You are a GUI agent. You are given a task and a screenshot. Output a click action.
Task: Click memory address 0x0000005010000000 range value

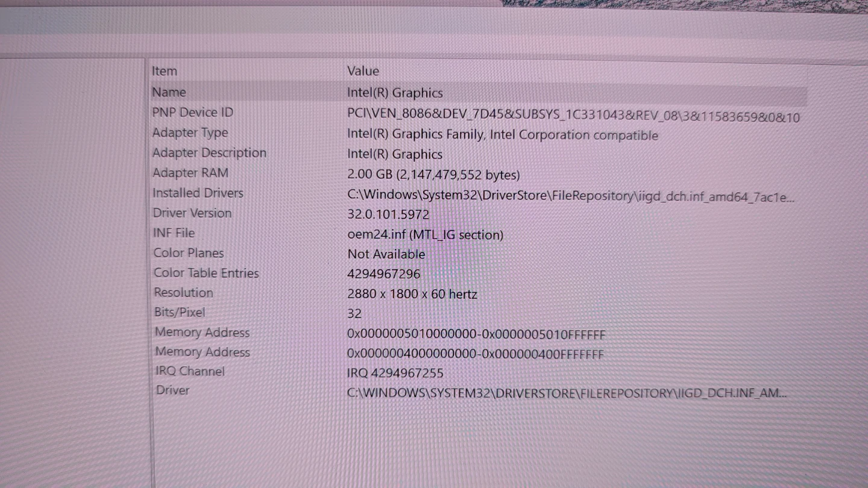[x=476, y=334]
